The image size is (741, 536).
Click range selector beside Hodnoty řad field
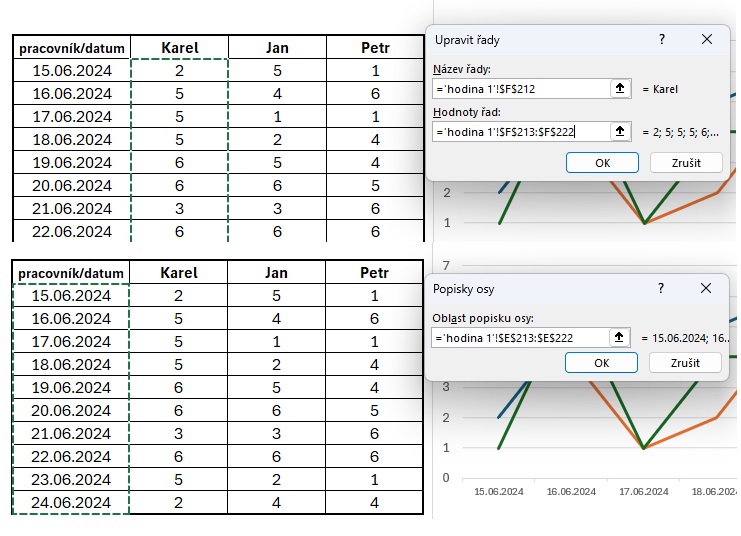point(620,132)
